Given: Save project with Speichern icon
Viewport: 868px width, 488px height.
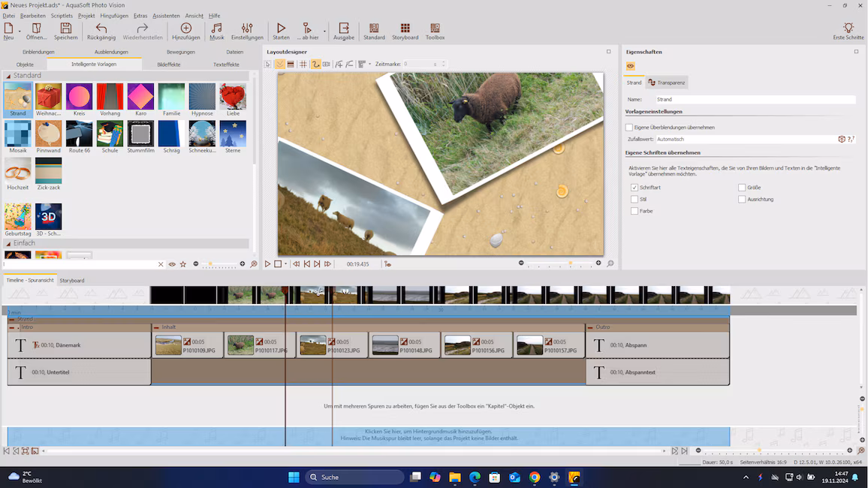Looking at the screenshot, I should pyautogui.click(x=66, y=31).
